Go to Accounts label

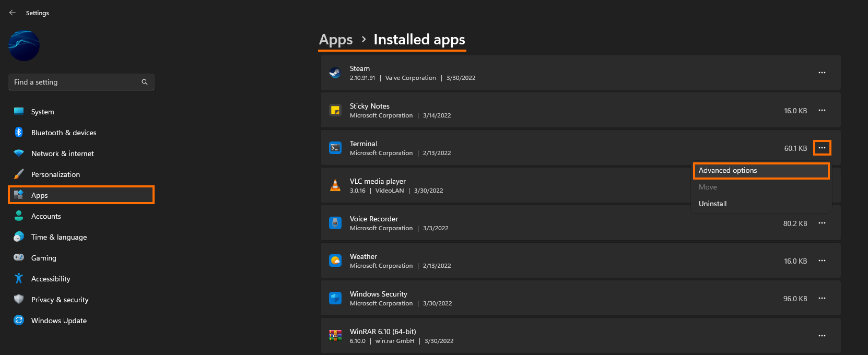coord(46,216)
